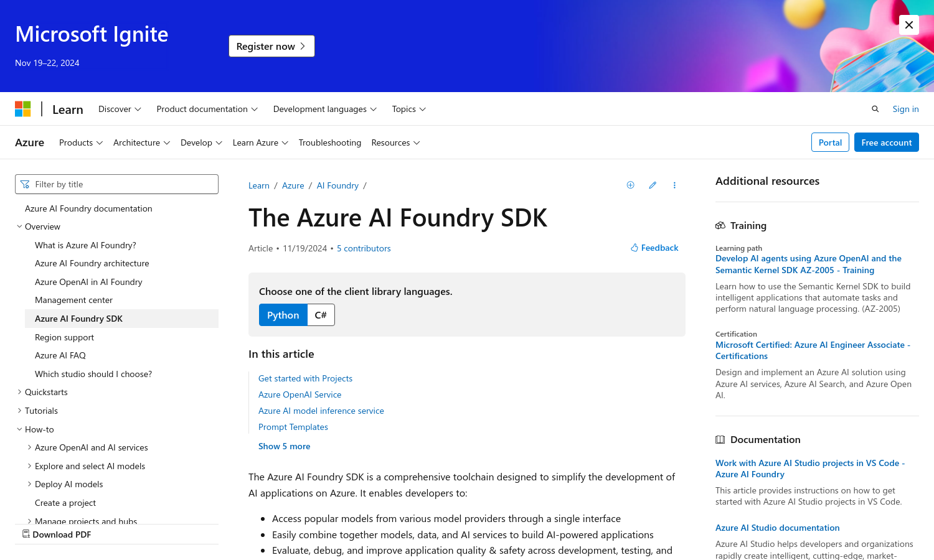Screen dimensions: 934x560
Task: Open the more actions ellipsis menu
Action: pos(674,185)
